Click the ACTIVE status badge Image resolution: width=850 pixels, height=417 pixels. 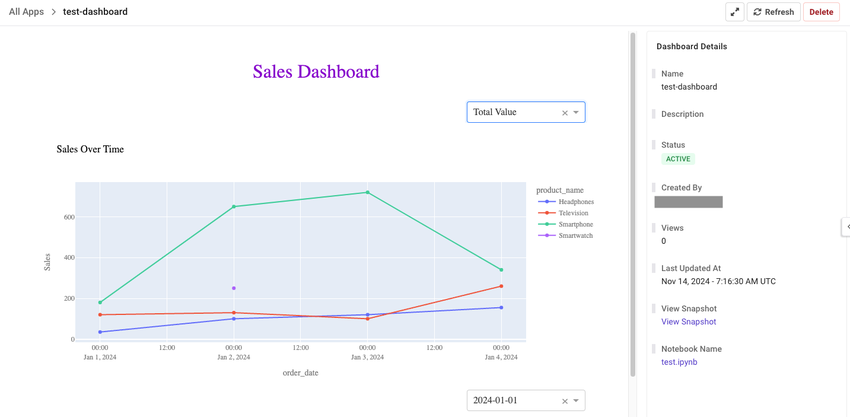pos(678,159)
